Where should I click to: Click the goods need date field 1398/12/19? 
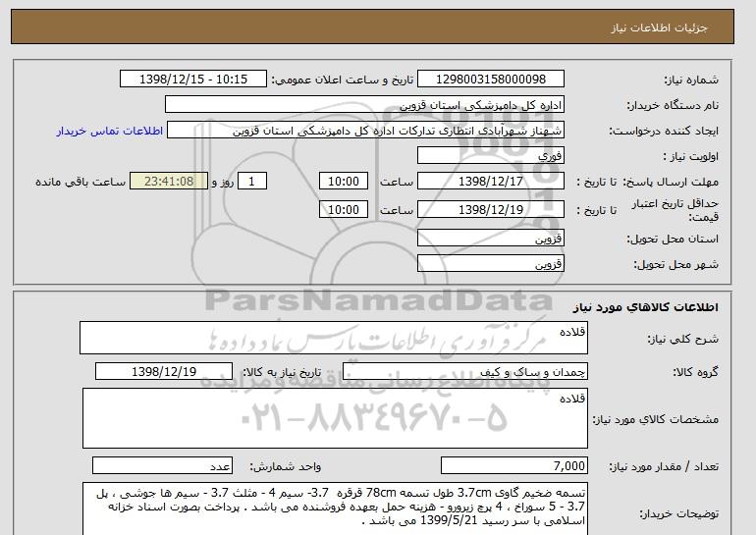coord(164,372)
